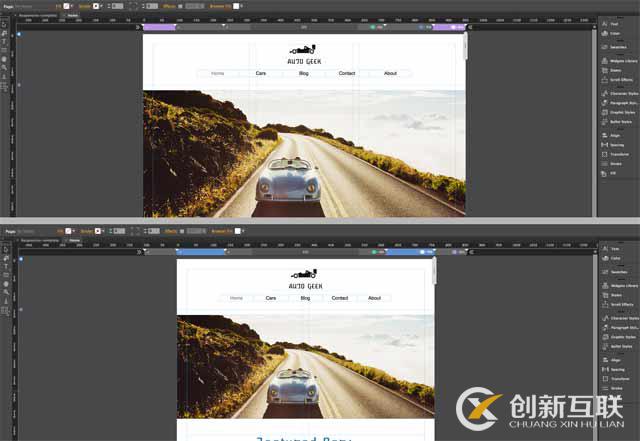The width and height of the screenshot is (640, 441).
Task: Open the Scroll Effects panel in upper window
Action: (620, 78)
